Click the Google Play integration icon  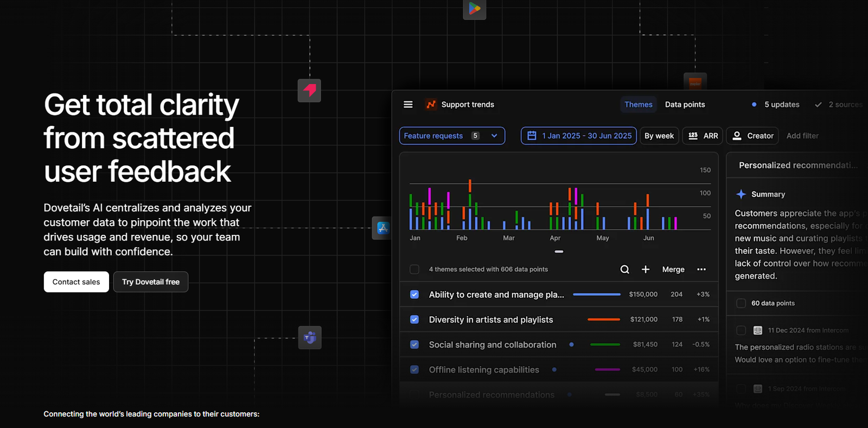pyautogui.click(x=474, y=9)
